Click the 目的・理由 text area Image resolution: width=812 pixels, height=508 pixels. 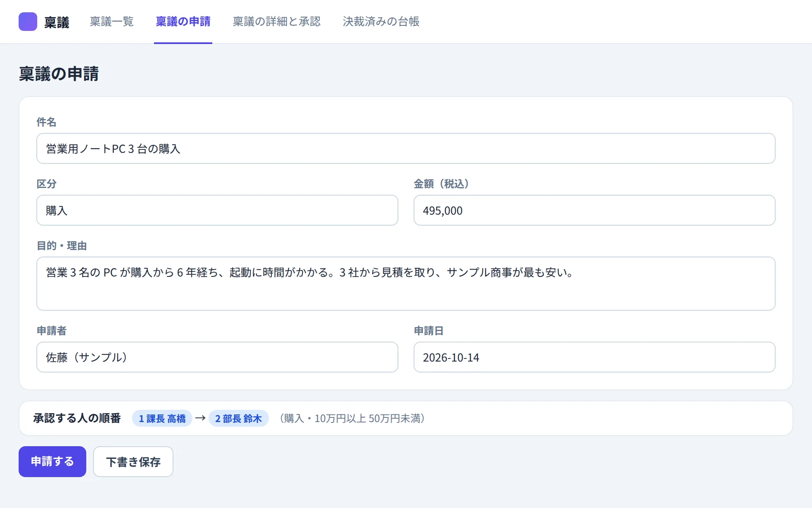point(406,284)
